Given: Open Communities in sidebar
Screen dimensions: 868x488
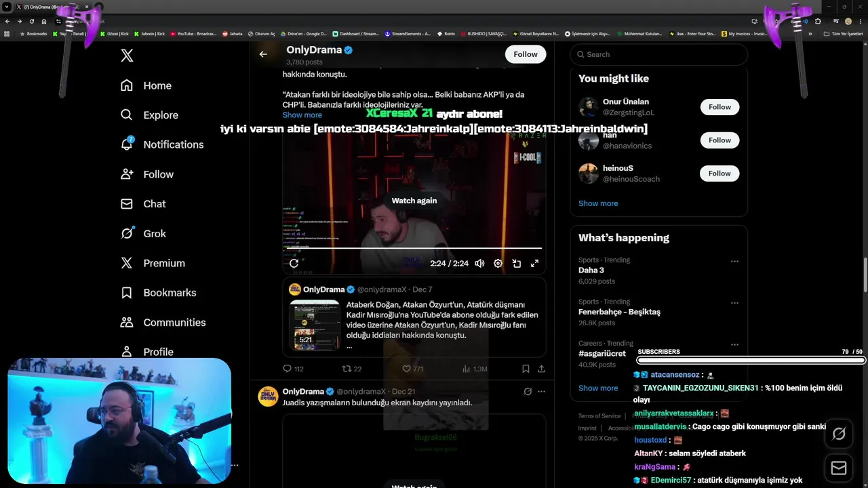Looking at the screenshot, I should pos(163,323).
